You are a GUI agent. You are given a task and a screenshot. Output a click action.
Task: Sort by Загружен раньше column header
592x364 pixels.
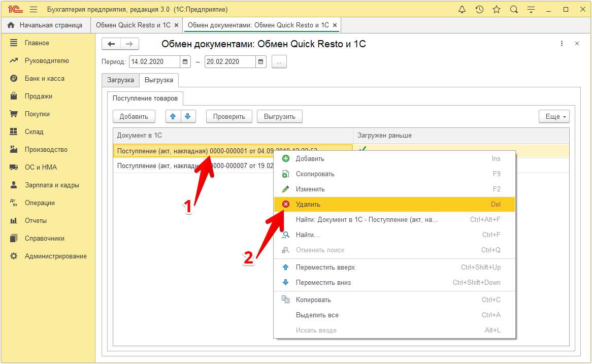tap(461, 135)
